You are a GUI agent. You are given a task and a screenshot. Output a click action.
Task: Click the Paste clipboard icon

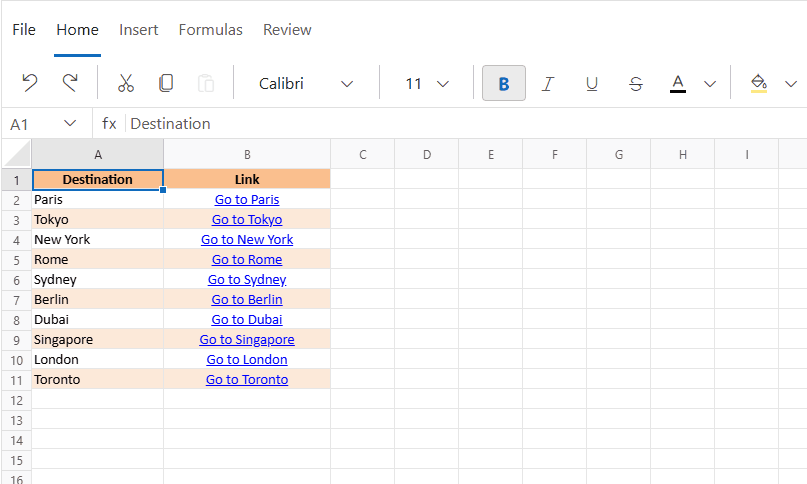coord(206,83)
